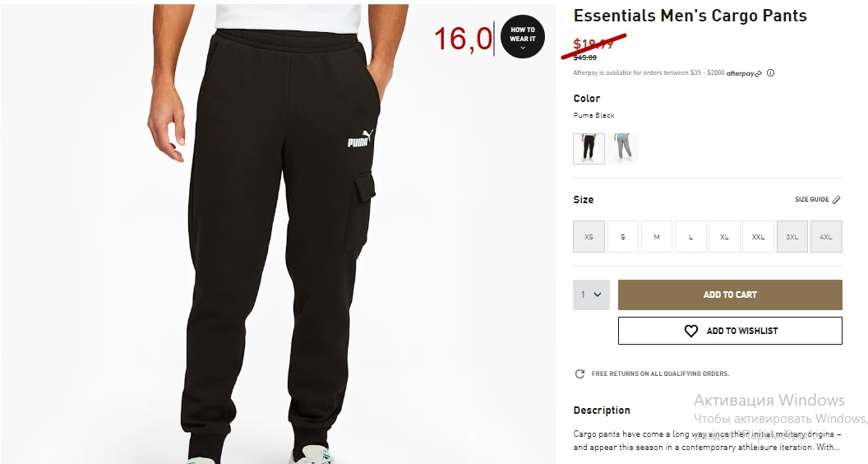Click the white Puma logo on pants
The width and height of the screenshot is (868, 464).
pyautogui.click(x=361, y=138)
